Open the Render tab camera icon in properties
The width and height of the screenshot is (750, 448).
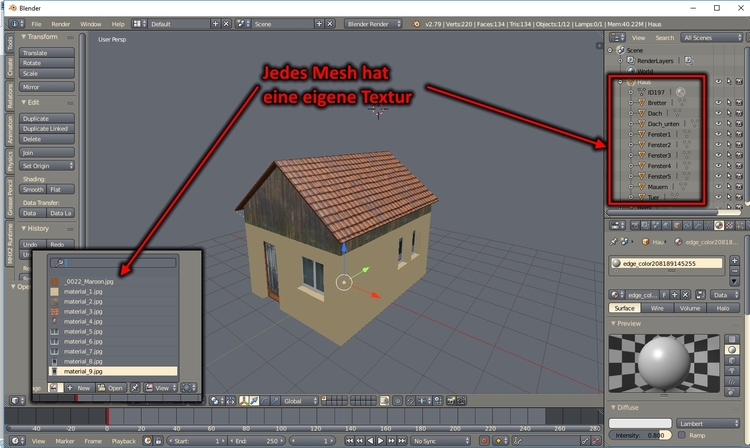point(635,225)
